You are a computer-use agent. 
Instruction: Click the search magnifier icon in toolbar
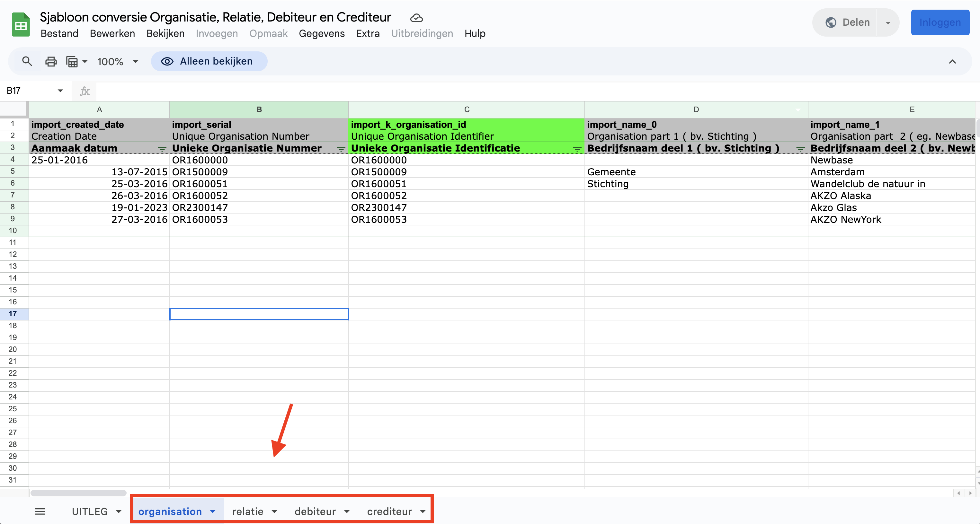pos(27,61)
